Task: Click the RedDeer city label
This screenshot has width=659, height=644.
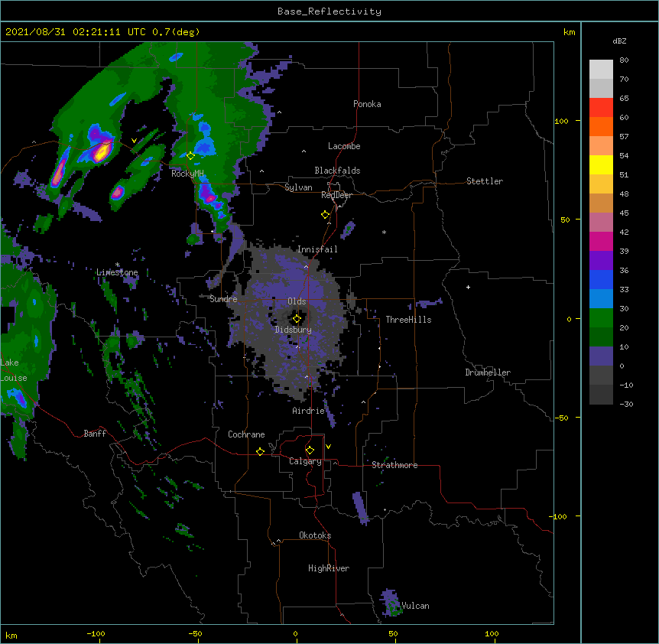Action: pos(336,195)
